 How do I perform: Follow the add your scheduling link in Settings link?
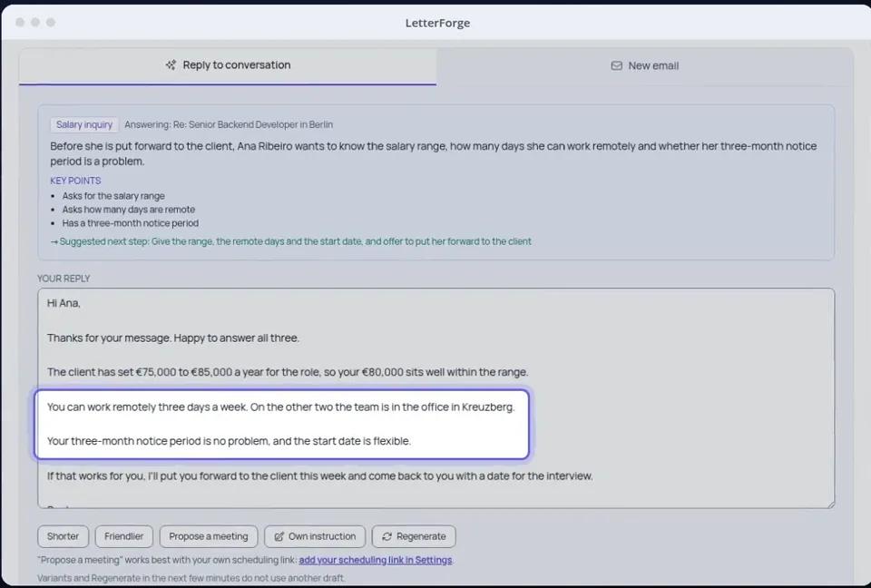(376, 560)
